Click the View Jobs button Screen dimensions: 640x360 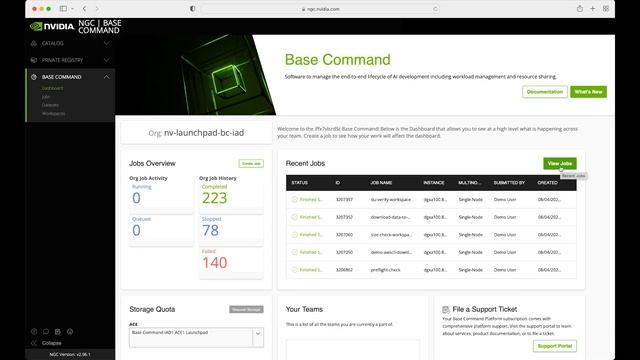point(560,163)
